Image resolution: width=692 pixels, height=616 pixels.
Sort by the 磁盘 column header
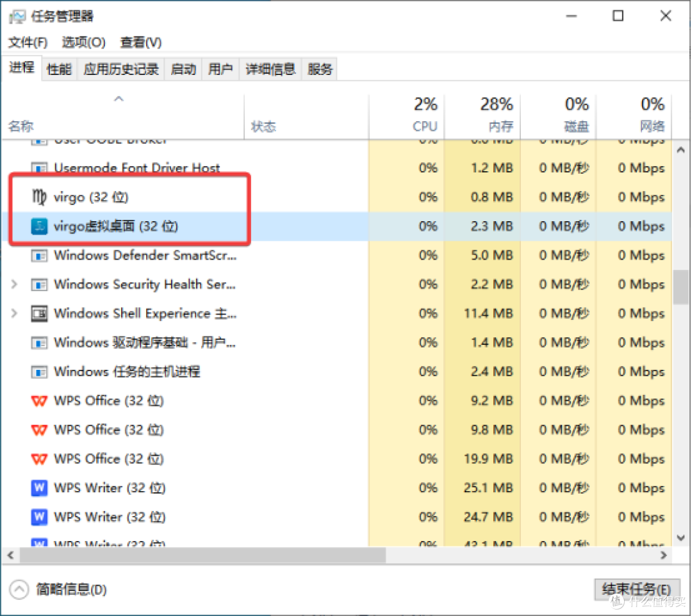(x=558, y=116)
